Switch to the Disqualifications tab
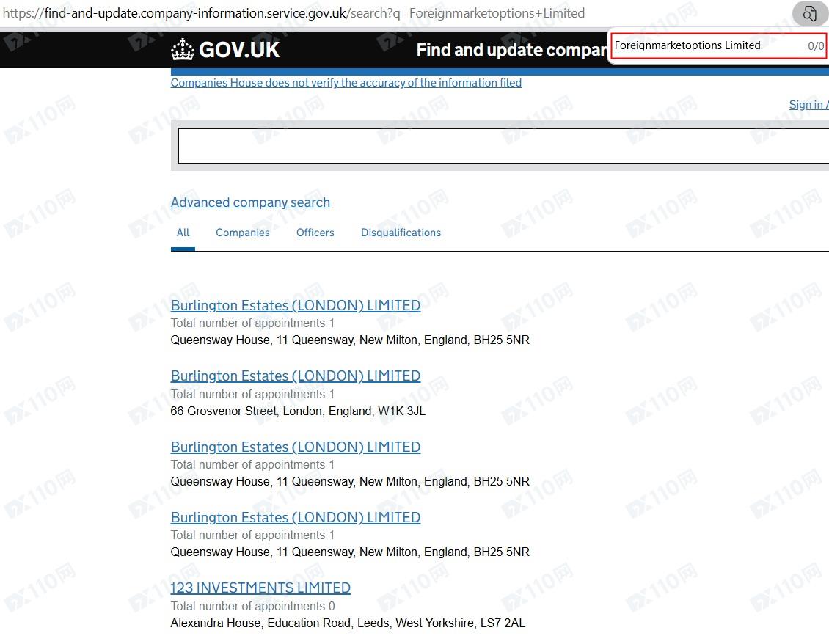 [401, 233]
